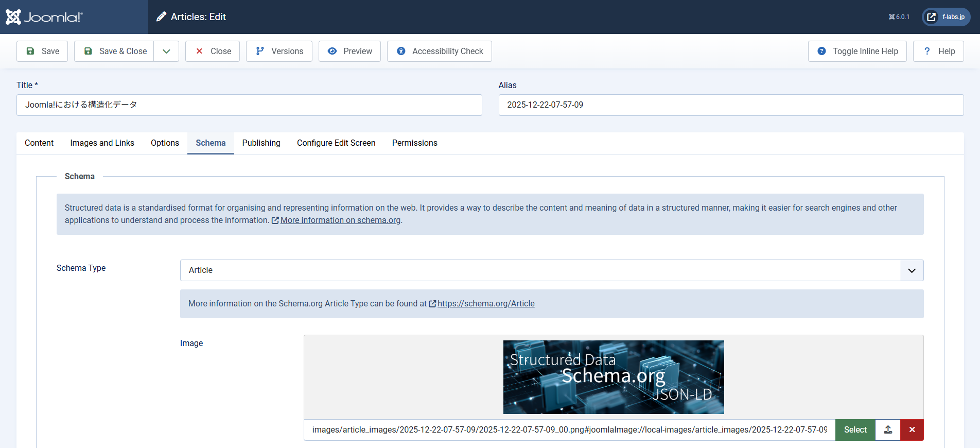Go to the Permissions tab

point(414,143)
